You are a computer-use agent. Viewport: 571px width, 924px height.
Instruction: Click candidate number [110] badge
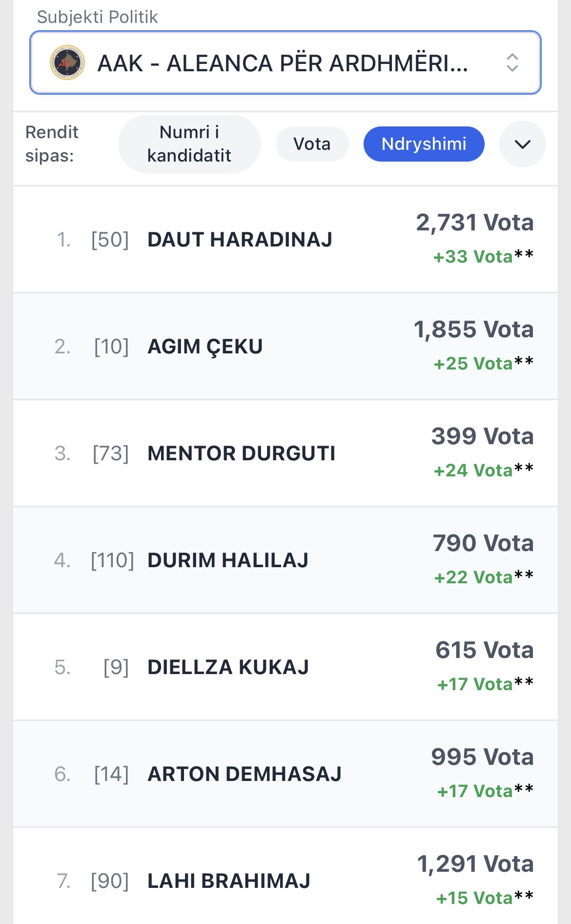click(112, 560)
